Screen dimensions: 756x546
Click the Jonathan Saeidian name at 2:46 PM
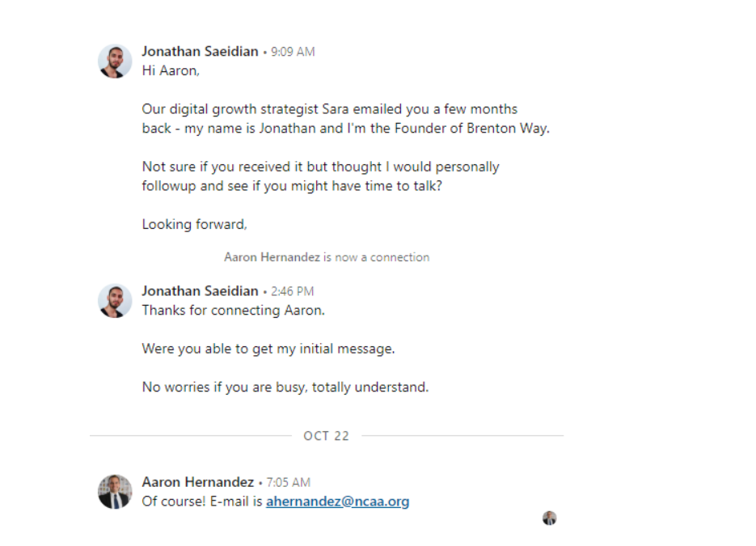[x=200, y=291]
